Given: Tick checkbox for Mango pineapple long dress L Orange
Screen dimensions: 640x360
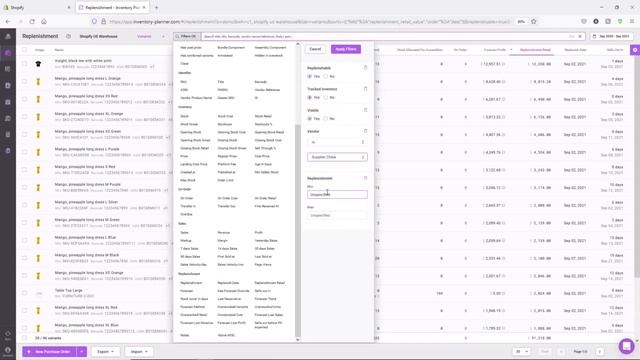Looking at the screenshot, I should tap(24, 81).
